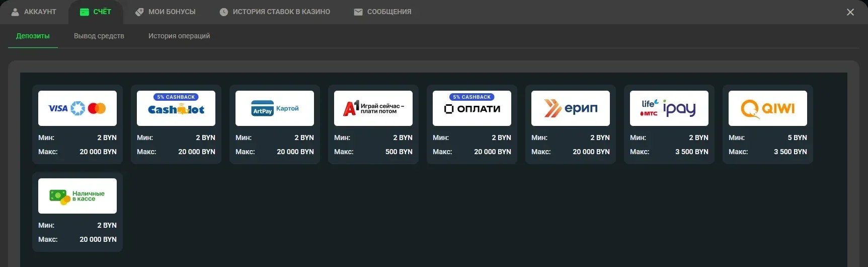The image size is (868, 267).
Task: Click the 2 BYN minimum under ArtPay
Action: [304, 138]
